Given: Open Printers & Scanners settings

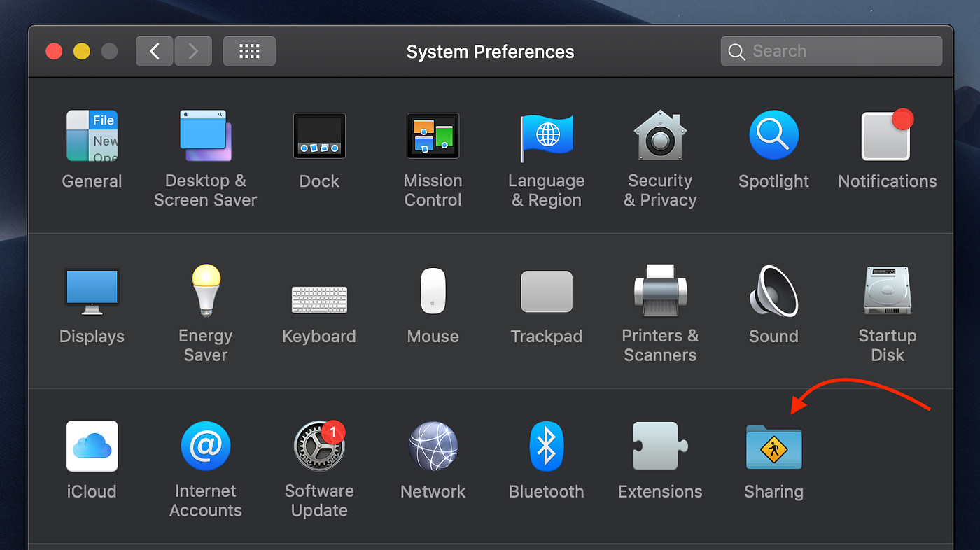Looking at the screenshot, I should coord(660,291).
